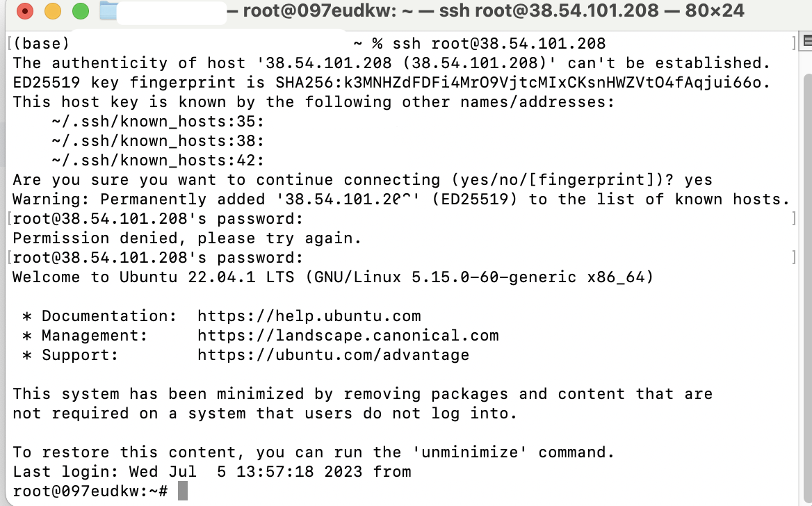Click the block cursor at the prompt
This screenshot has height=506, width=812.
tap(183, 491)
